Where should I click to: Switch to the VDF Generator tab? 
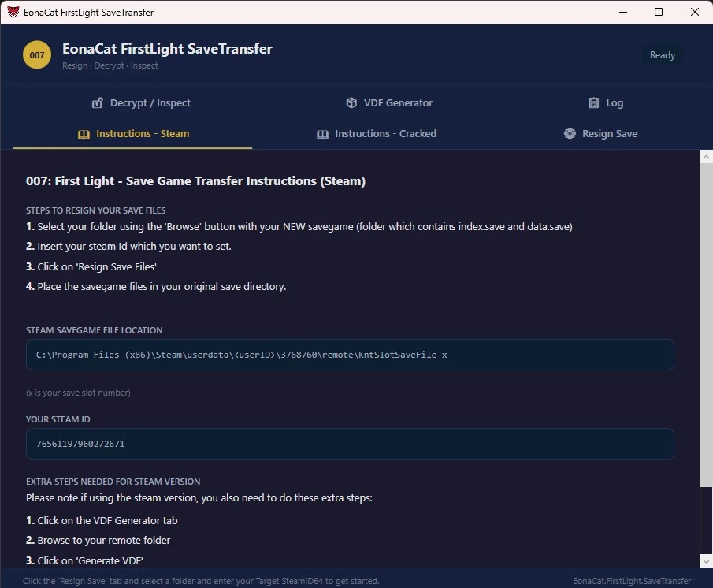388,102
